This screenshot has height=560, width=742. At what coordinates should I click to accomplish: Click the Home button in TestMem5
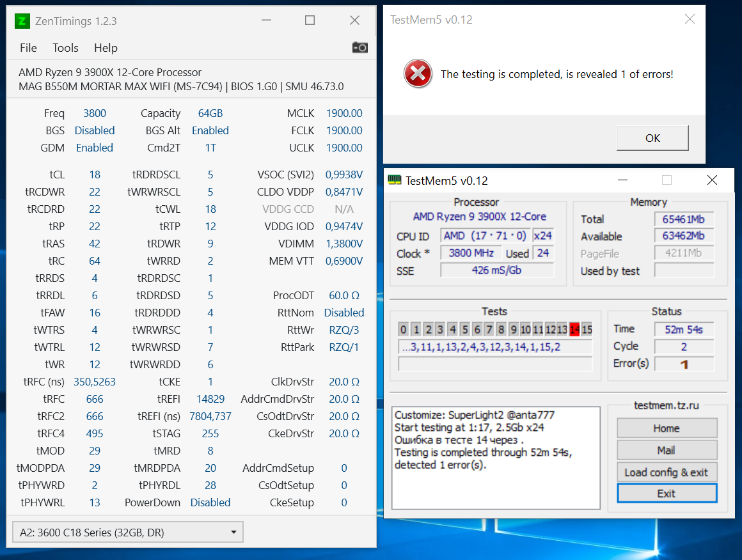click(x=667, y=428)
